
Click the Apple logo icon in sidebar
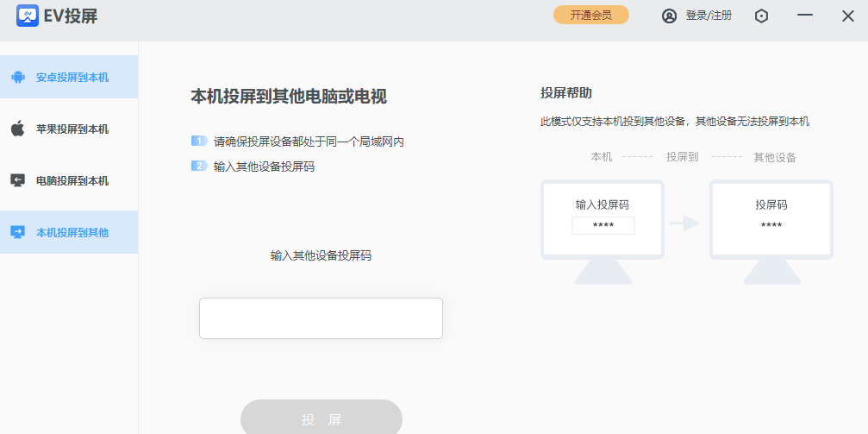[x=17, y=129]
